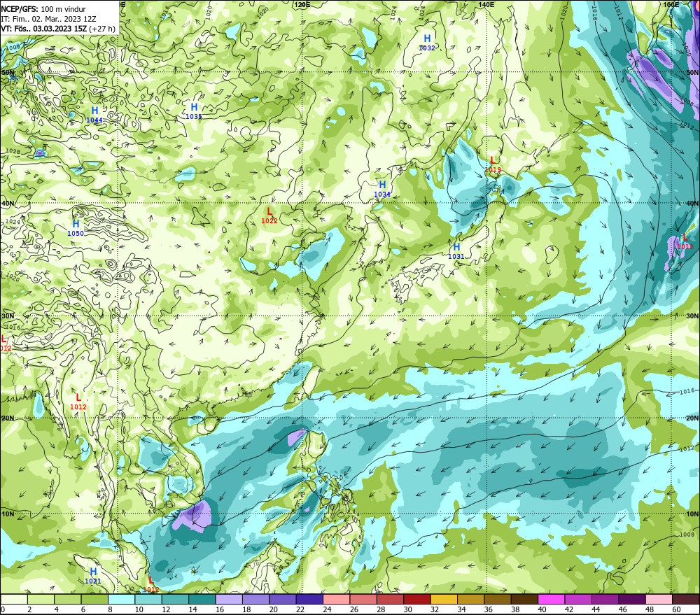Click the legend value 48

point(650,609)
